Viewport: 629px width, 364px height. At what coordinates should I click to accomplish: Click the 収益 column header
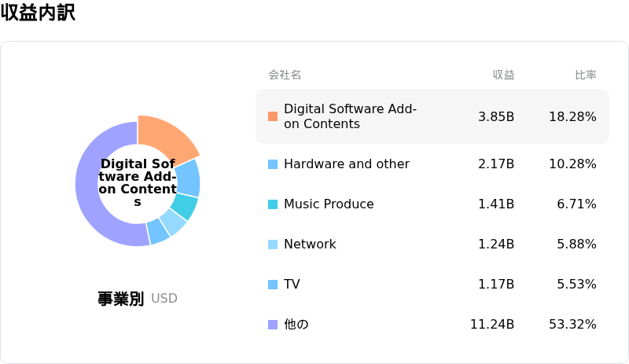click(x=503, y=75)
